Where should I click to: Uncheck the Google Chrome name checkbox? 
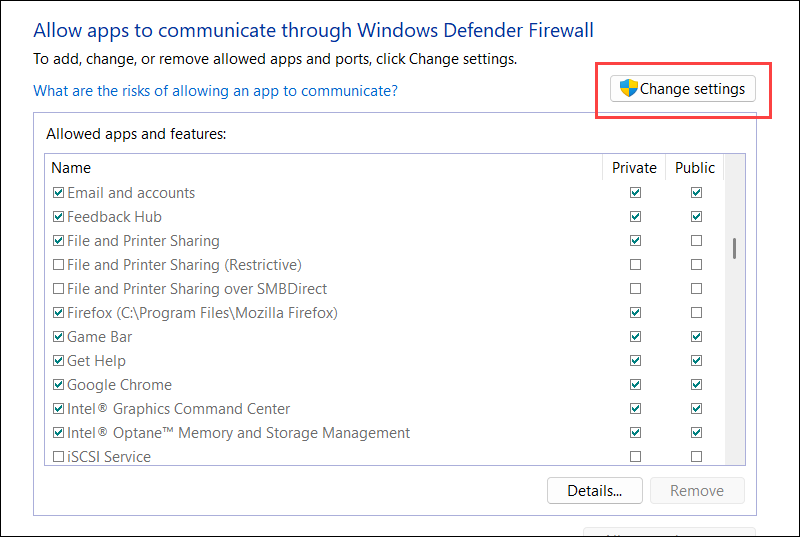pos(59,385)
